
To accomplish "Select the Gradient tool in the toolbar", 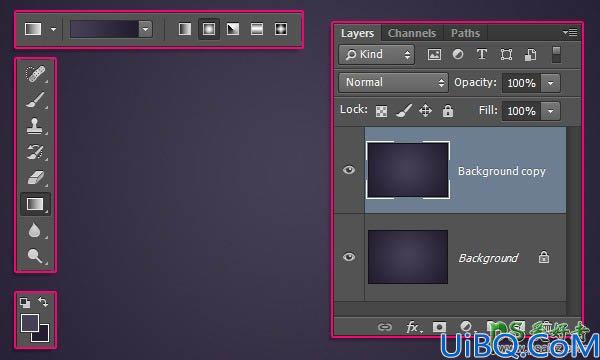I will click(x=35, y=204).
